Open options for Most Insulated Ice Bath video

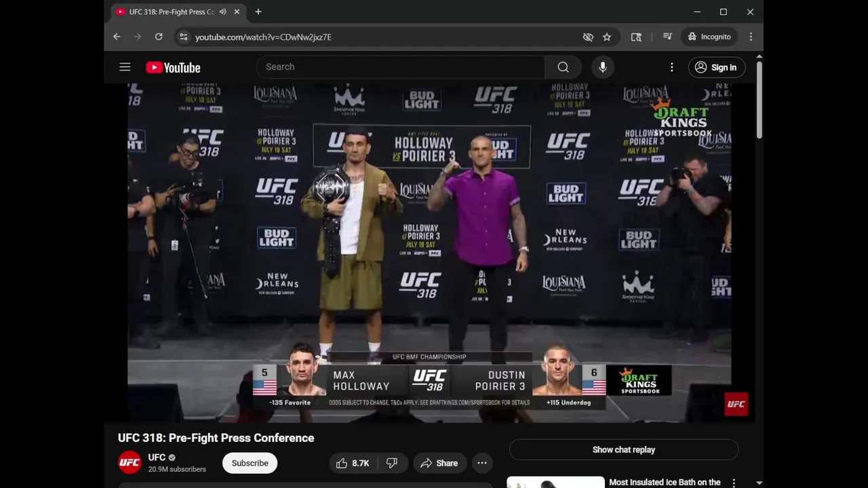(734, 483)
